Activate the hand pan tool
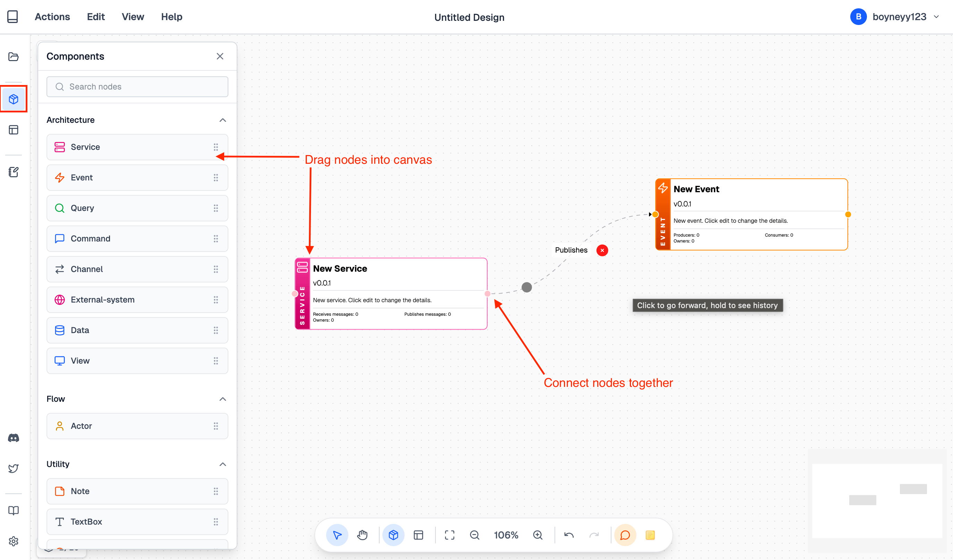953x560 pixels. click(362, 535)
